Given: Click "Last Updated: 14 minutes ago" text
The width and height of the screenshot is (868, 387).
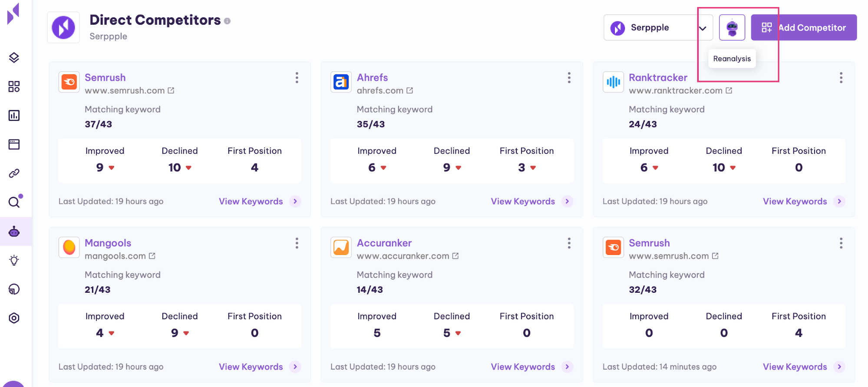Looking at the screenshot, I should coord(660,367).
